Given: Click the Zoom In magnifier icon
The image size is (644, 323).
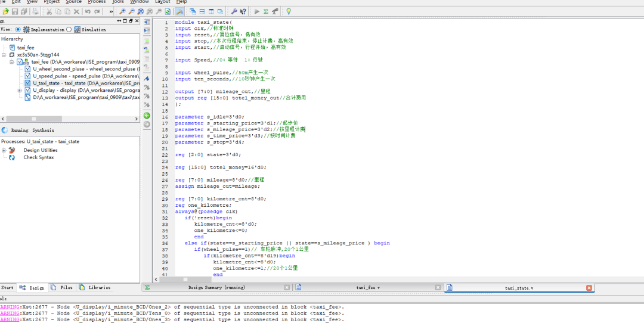Looking at the screenshot, I should 122,11.
